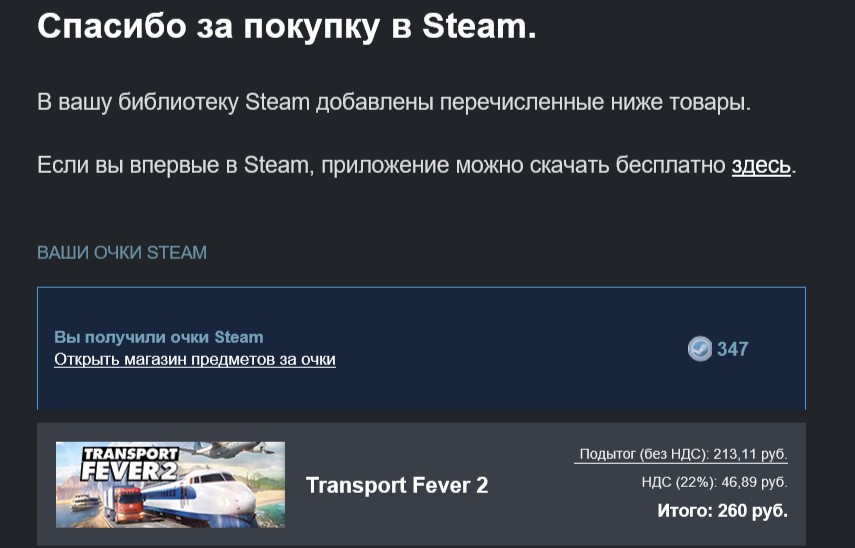Click the "ВАШИ ОЧКИ STEAM" section header
This screenshot has width=855, height=548.
click(x=122, y=252)
